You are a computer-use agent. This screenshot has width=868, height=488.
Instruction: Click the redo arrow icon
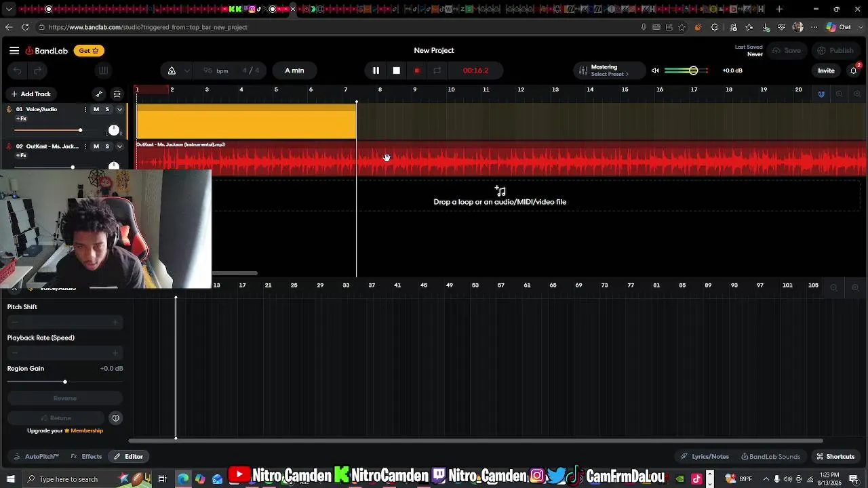pos(38,70)
